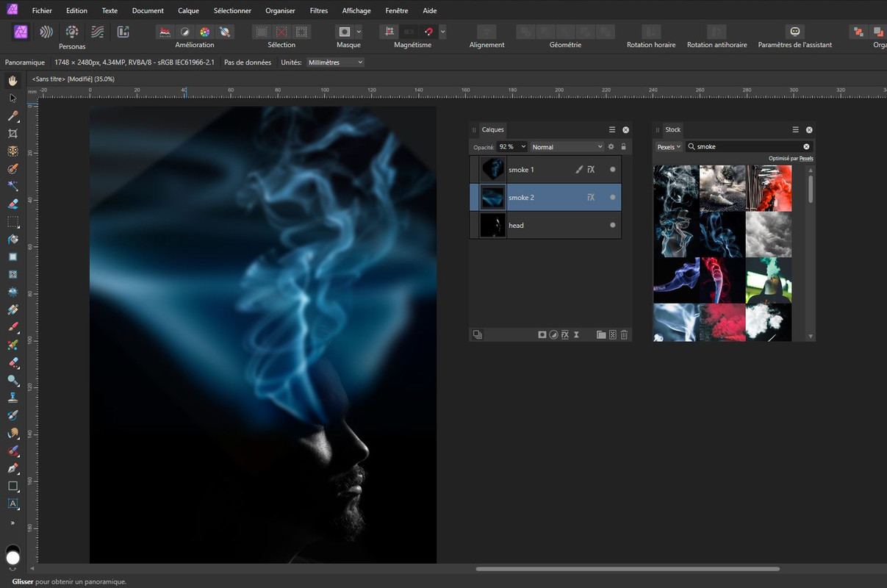Open the Filtres menu
This screenshot has height=588, width=887.
pyautogui.click(x=319, y=11)
